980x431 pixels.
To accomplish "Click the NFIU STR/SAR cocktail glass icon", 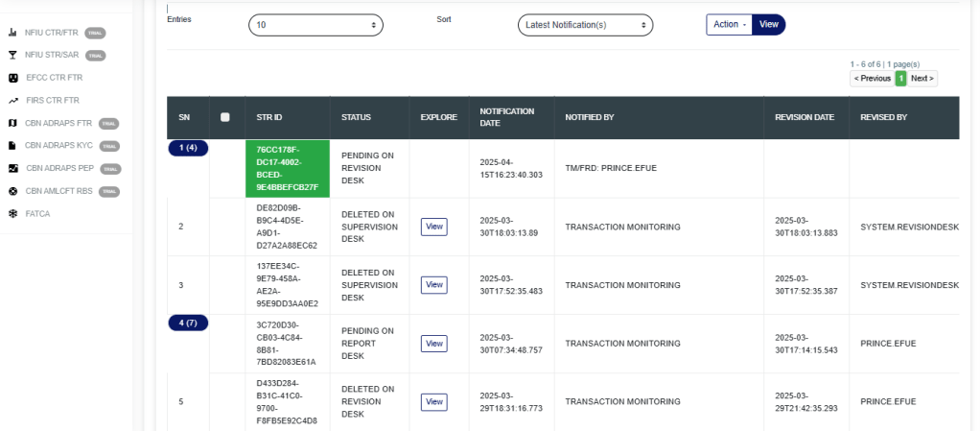I will 12,56.
